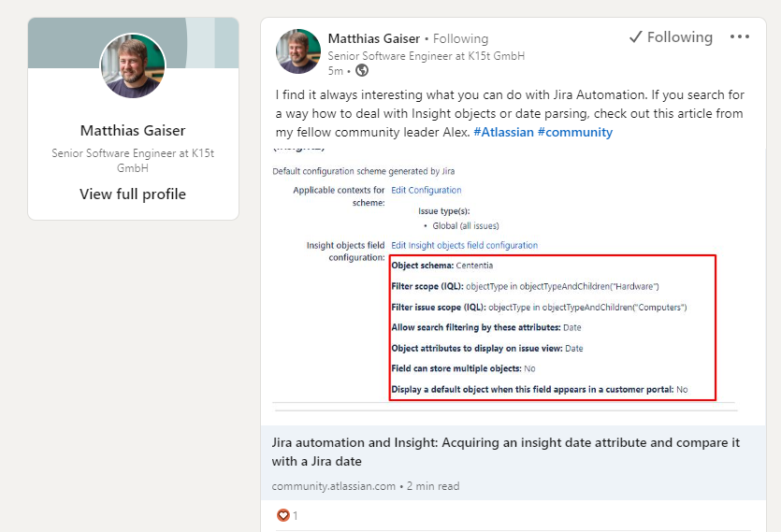
Task: Click the heart reaction icon
Action: coord(282,515)
